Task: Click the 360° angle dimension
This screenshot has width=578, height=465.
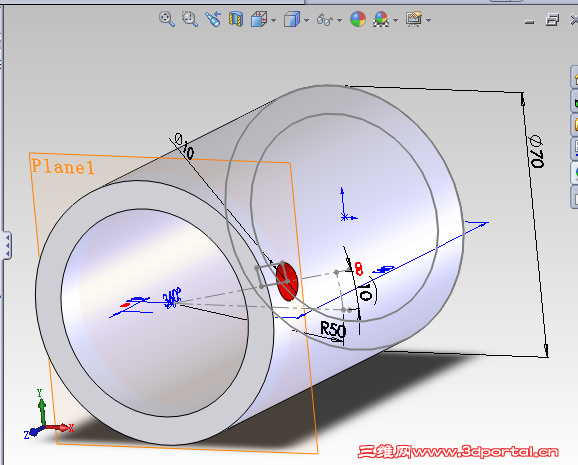Action: click(x=172, y=298)
